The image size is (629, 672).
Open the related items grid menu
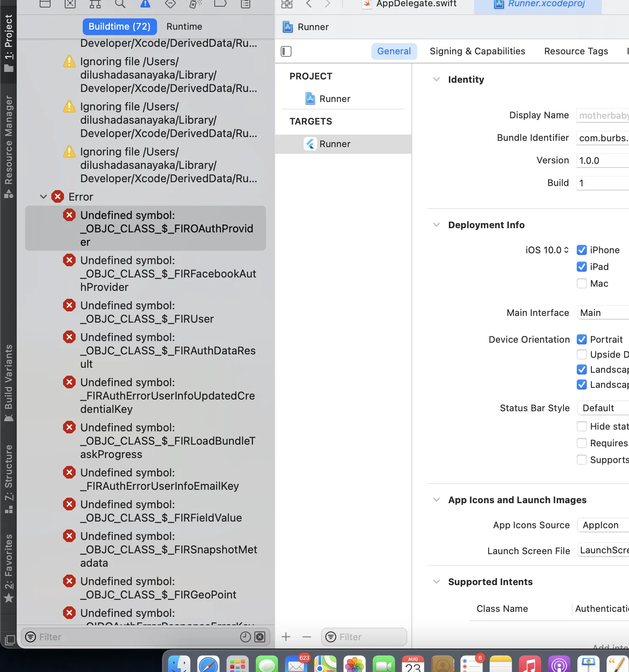[287, 4]
